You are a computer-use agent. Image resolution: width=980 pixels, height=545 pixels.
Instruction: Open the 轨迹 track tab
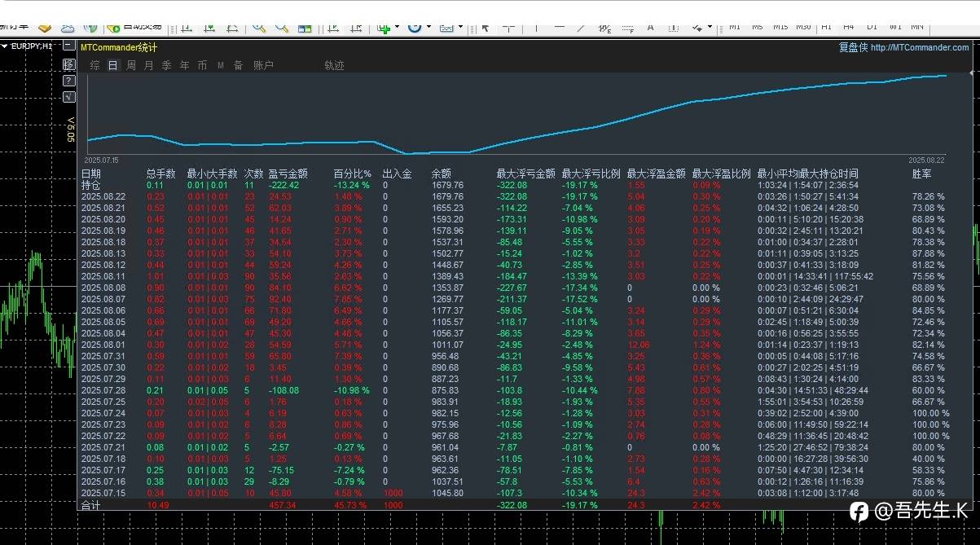pyautogui.click(x=334, y=66)
